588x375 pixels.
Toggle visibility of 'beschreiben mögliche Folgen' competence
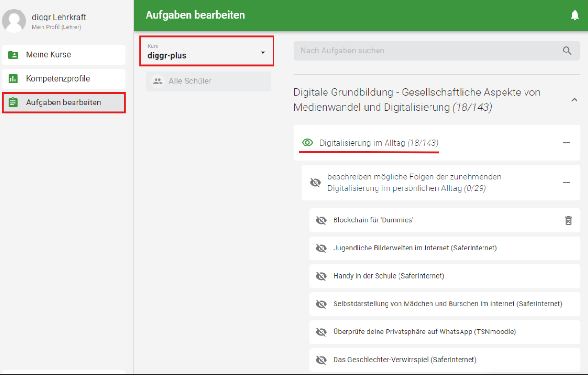point(315,183)
